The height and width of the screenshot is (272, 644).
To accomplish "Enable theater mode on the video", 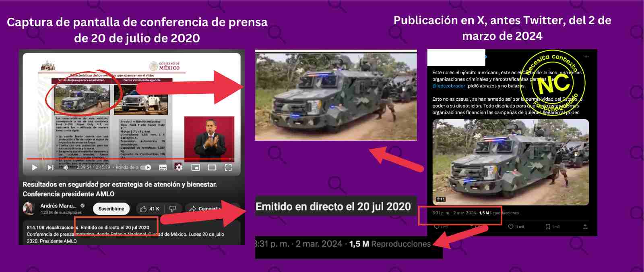I will 212,168.
